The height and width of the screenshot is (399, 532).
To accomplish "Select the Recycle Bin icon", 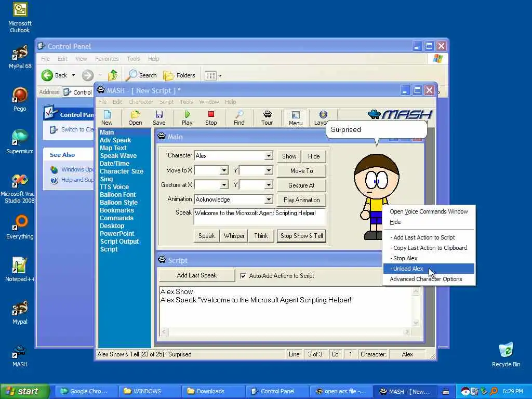I will (x=506, y=355).
